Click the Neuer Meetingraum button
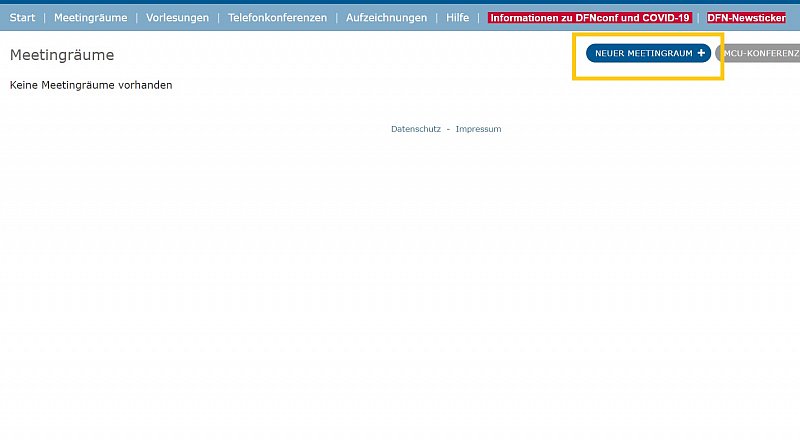The height and width of the screenshot is (442, 800). click(648, 53)
